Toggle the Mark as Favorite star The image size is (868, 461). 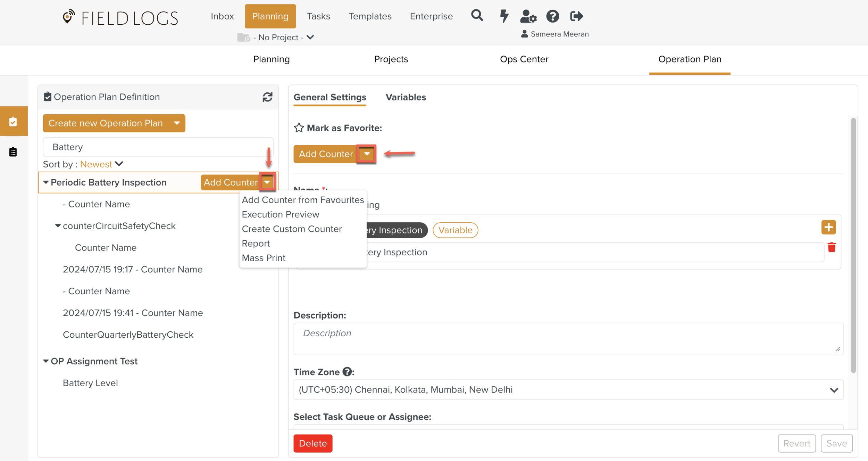pos(299,128)
